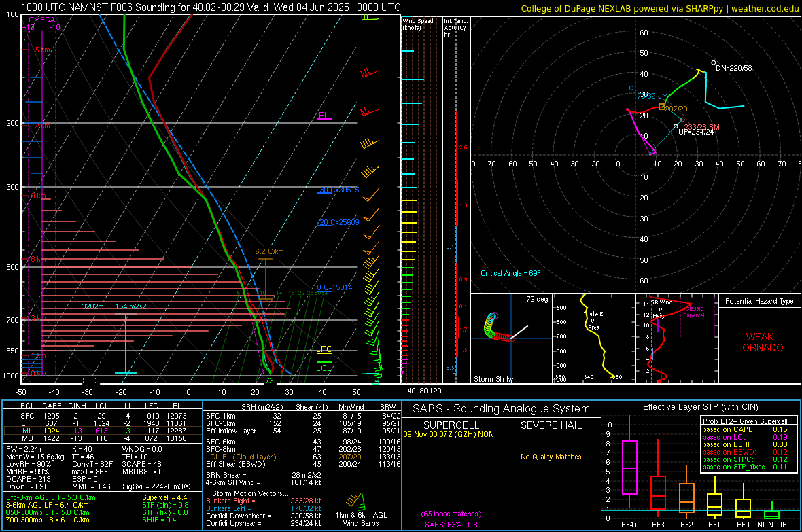Click the wind barb glyph above '1km & 6km AGL'
The width and height of the screenshot is (802, 532).
[x=355, y=500]
